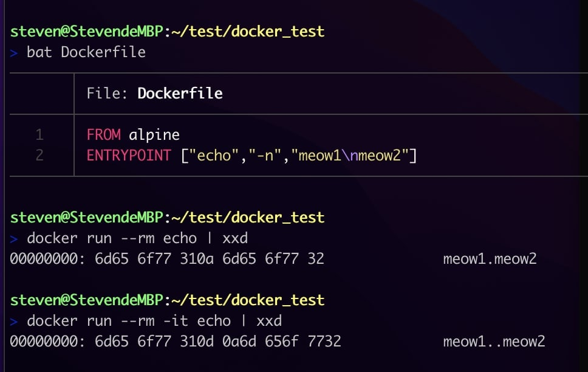Click line number 2 in the gutter
588x372 pixels.
tap(39, 156)
